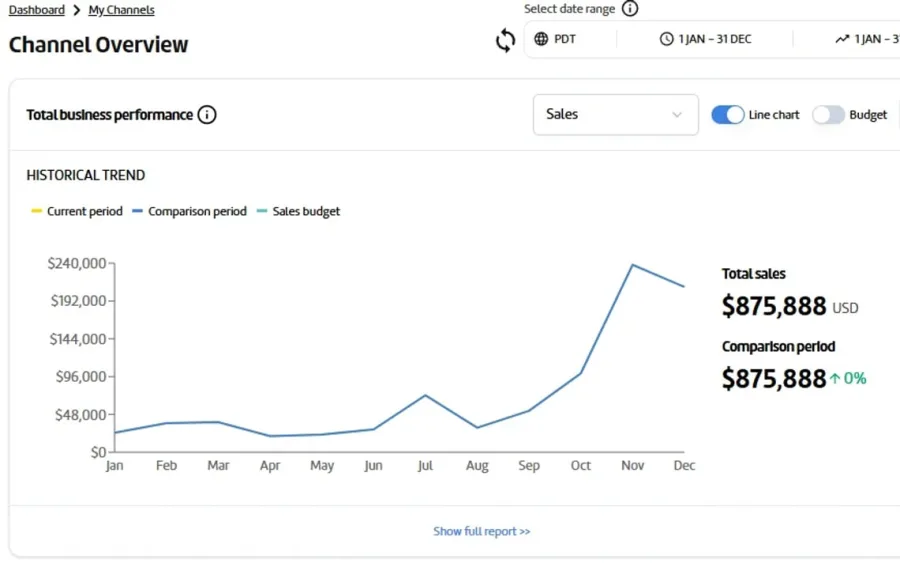Open the comparison period date selector
Screen dimensions: 900x563
(867, 39)
